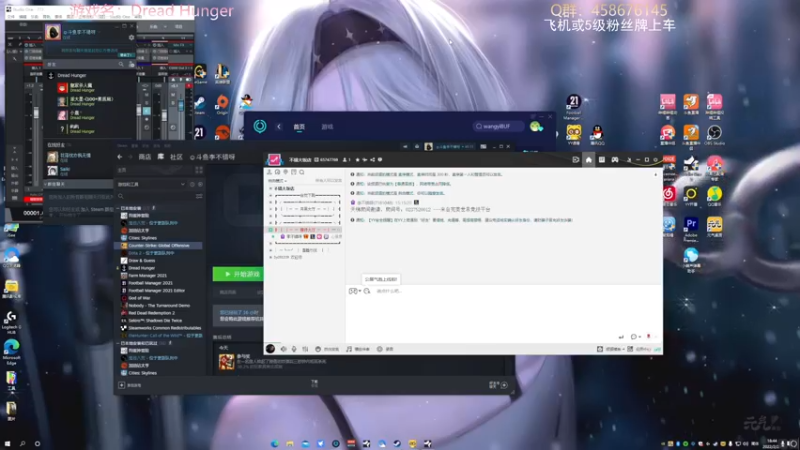Click the recent activity clock icon in Steam library
This screenshot has height=450, width=800.
click(192, 184)
